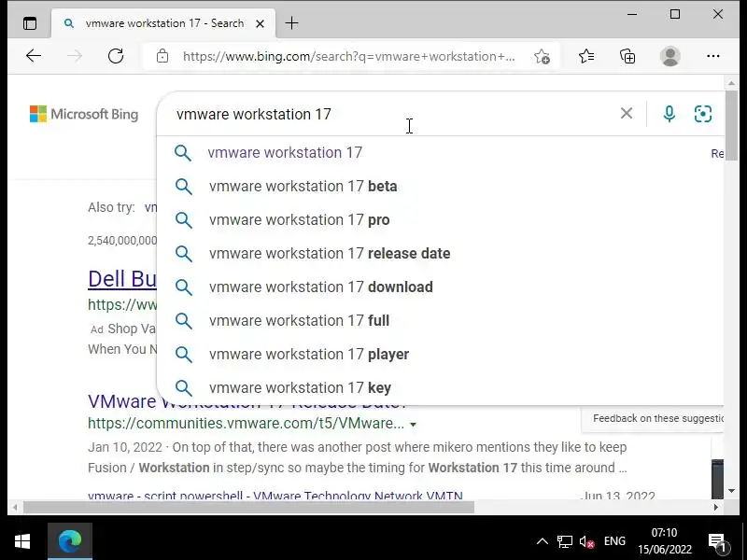Click magnifier icon beside 'key' suggestion
The height and width of the screenshot is (560, 747).
click(x=183, y=388)
